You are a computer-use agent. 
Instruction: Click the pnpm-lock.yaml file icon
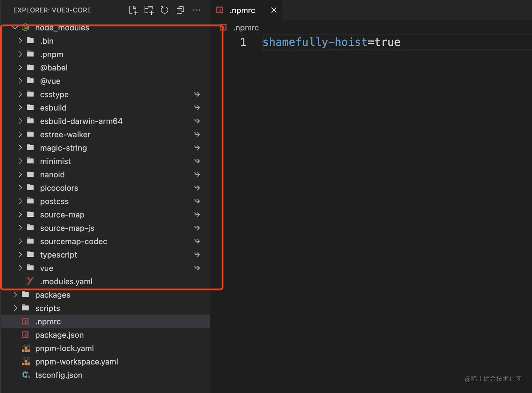[x=26, y=348]
